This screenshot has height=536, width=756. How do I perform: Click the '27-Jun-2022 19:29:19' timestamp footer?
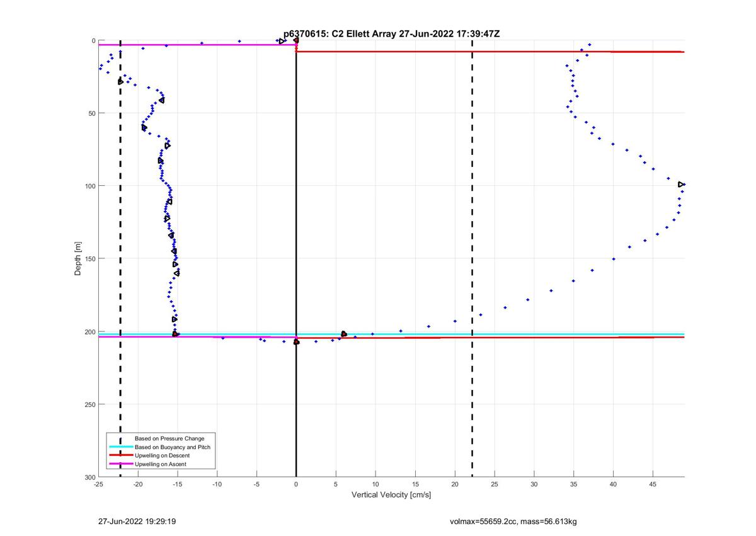tap(137, 522)
